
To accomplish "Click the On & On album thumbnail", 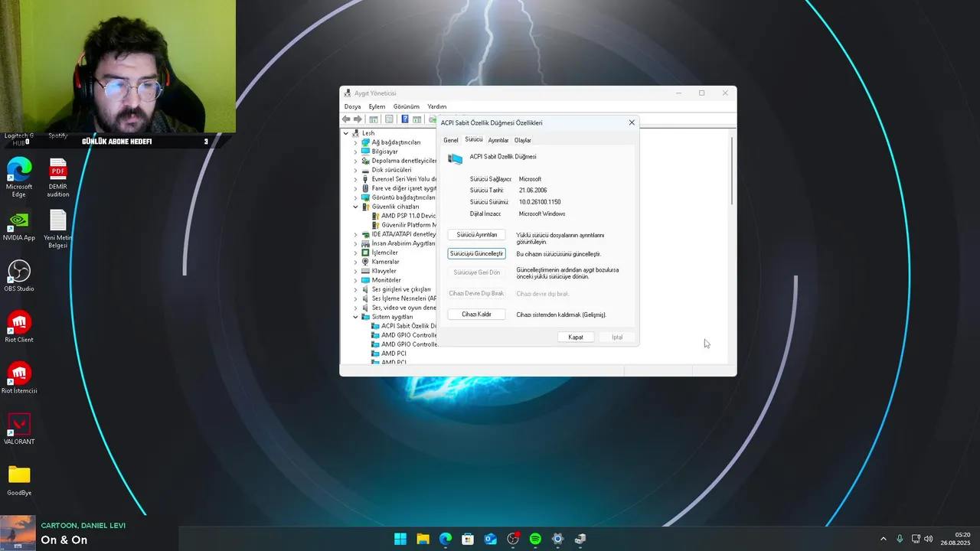I will click(x=18, y=533).
